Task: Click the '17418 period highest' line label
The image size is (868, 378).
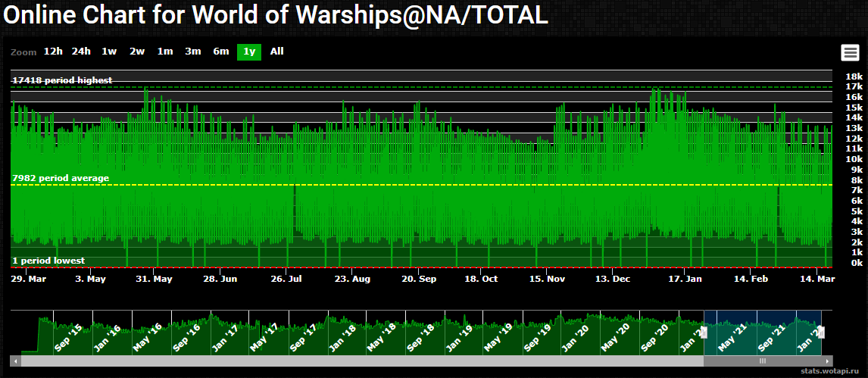Action: (x=62, y=80)
